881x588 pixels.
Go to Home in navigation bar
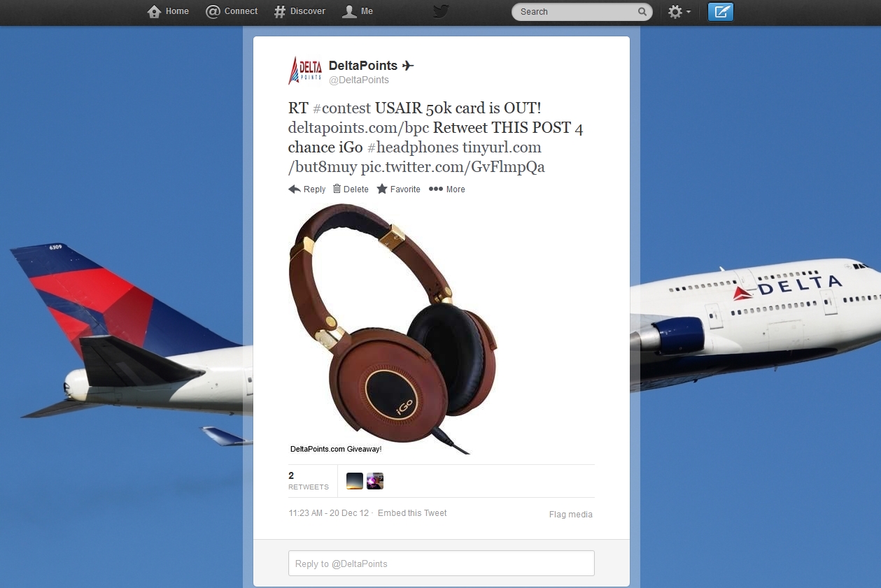pyautogui.click(x=169, y=11)
